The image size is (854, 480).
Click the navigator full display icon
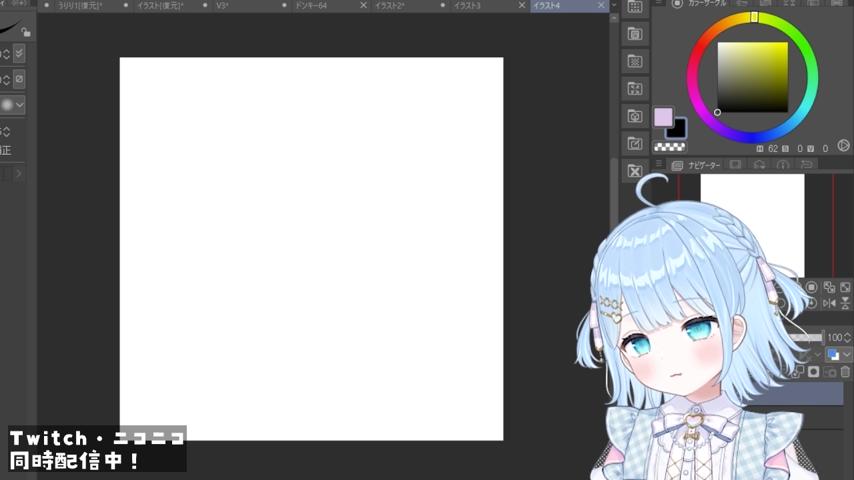(x=845, y=287)
